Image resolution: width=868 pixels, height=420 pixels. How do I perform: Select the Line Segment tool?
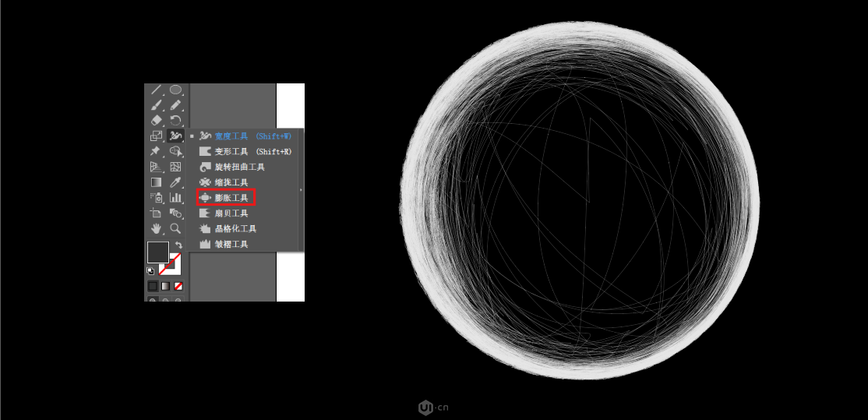tap(156, 90)
